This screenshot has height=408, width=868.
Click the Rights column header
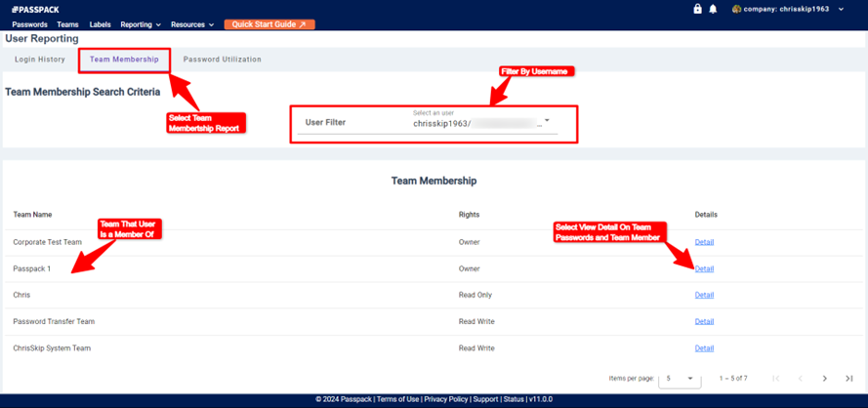[469, 214]
